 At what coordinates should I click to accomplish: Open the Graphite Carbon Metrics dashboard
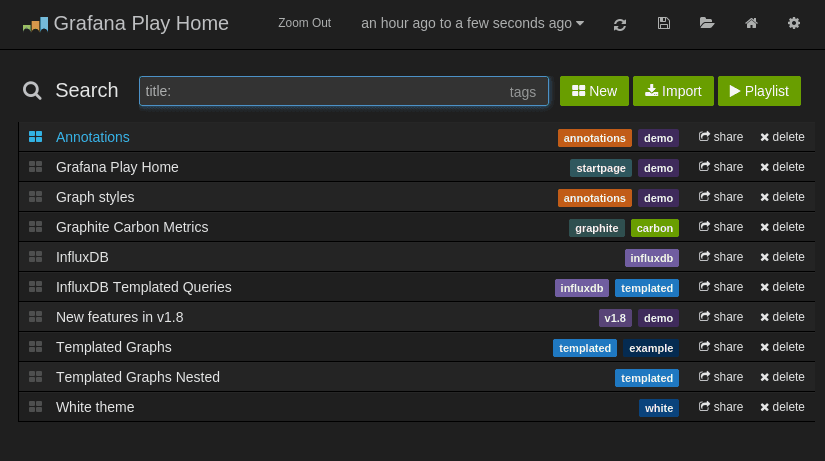tap(132, 227)
